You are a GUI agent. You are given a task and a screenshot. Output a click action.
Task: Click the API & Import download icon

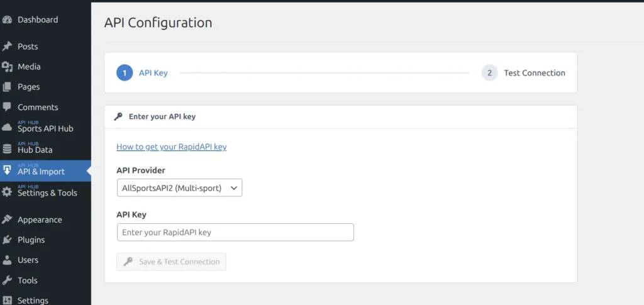(x=7, y=170)
